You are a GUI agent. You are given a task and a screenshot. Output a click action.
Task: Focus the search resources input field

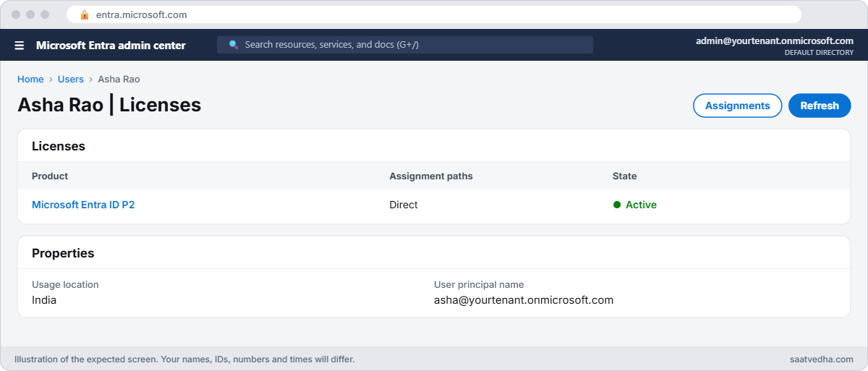click(405, 45)
